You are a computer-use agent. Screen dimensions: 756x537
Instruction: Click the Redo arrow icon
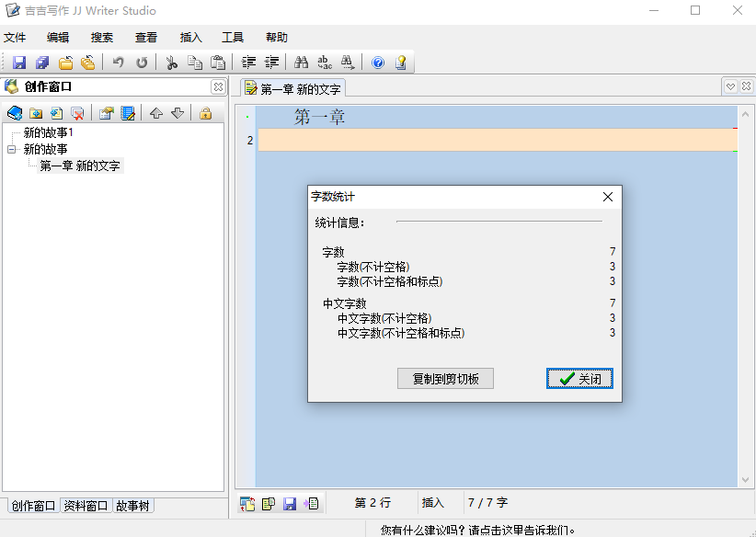point(142,63)
